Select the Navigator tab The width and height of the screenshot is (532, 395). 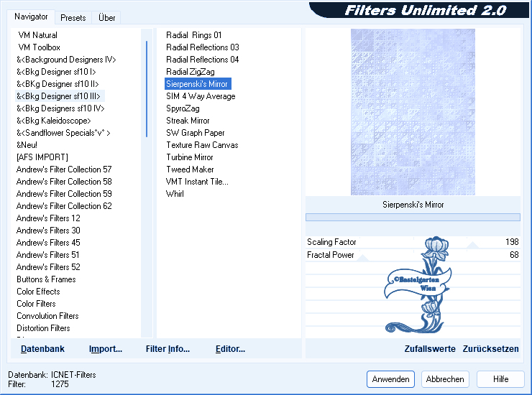tap(31, 17)
